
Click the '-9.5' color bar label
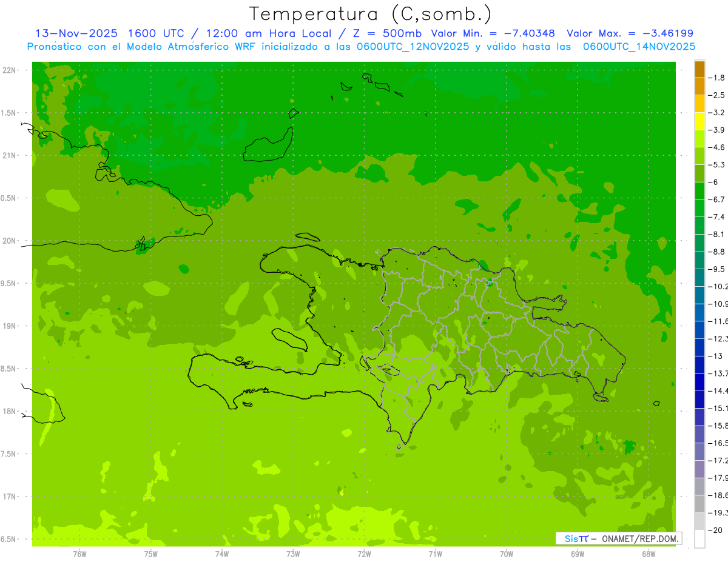tap(717, 269)
